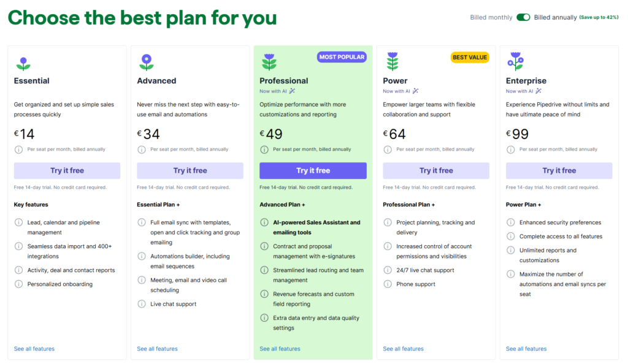Click Try it free for the Power plan
Screen dimensions: 628x364
point(435,170)
